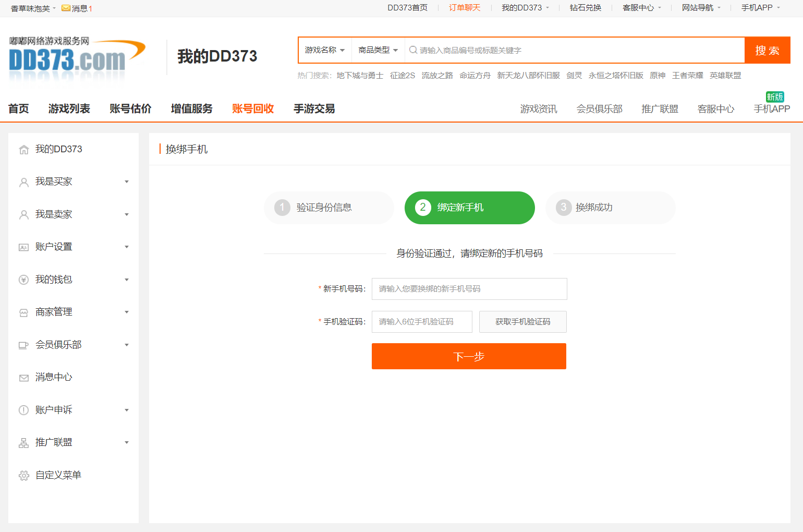803x532 pixels.
Task: Click the house icon beside 我的DD373
Action: coord(24,150)
